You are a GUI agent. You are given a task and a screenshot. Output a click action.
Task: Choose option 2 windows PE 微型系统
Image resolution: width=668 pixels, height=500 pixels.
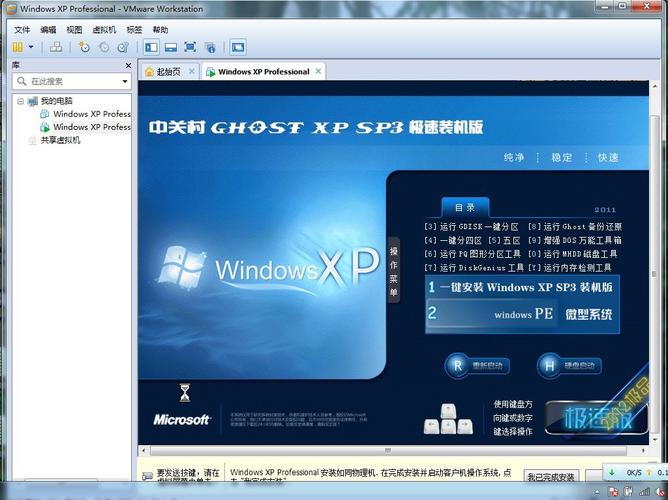click(x=522, y=314)
